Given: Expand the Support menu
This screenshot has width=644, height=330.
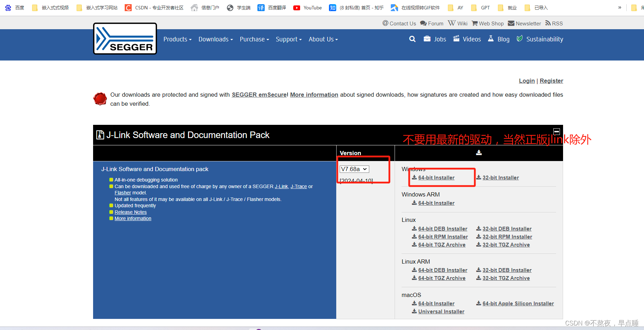Looking at the screenshot, I should (x=289, y=39).
